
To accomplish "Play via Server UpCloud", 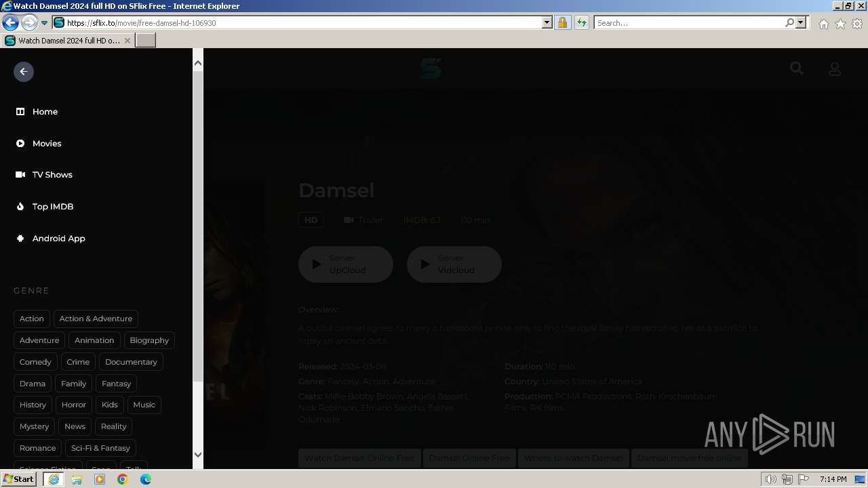I will click(x=346, y=264).
